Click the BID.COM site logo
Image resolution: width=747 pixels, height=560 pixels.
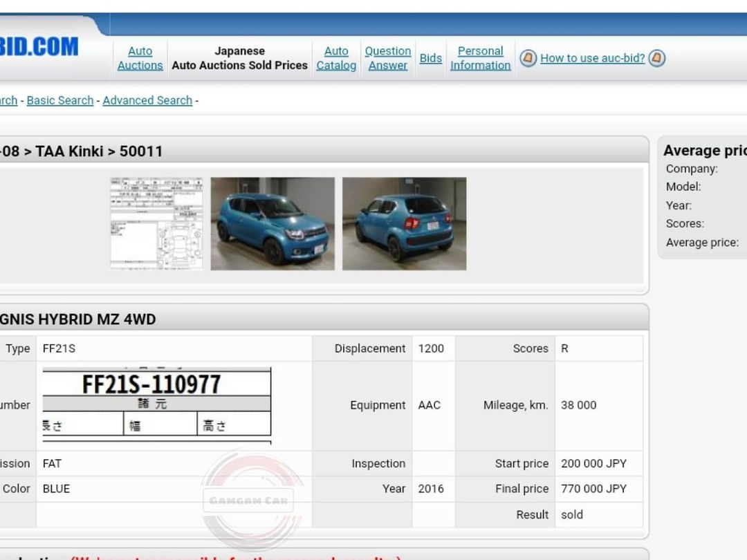click(x=39, y=47)
